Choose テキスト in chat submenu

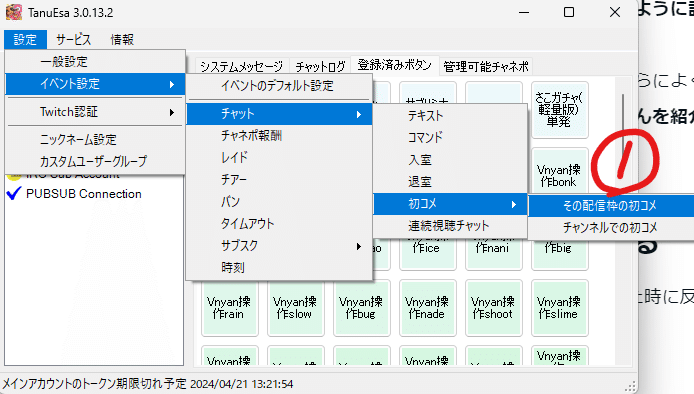[x=450, y=116]
